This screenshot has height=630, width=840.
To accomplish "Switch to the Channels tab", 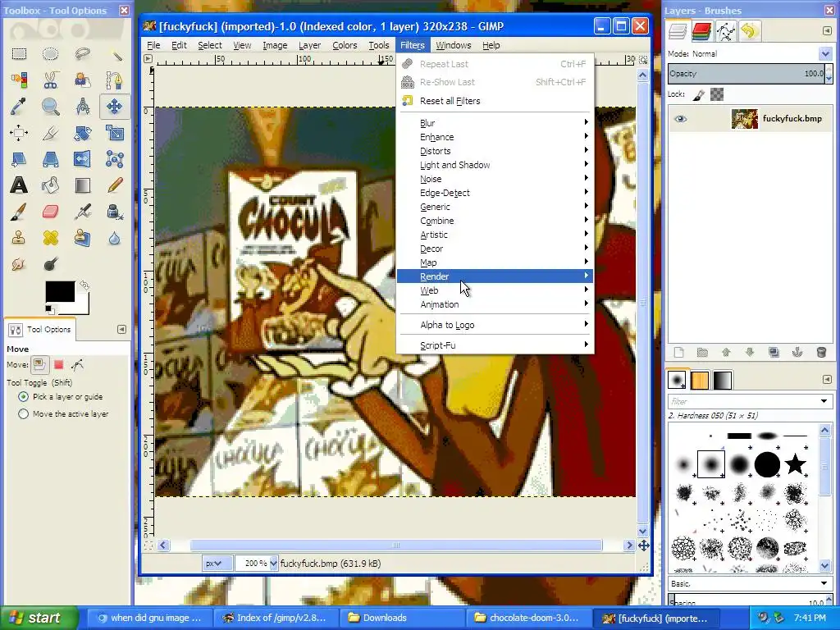I will [701, 32].
